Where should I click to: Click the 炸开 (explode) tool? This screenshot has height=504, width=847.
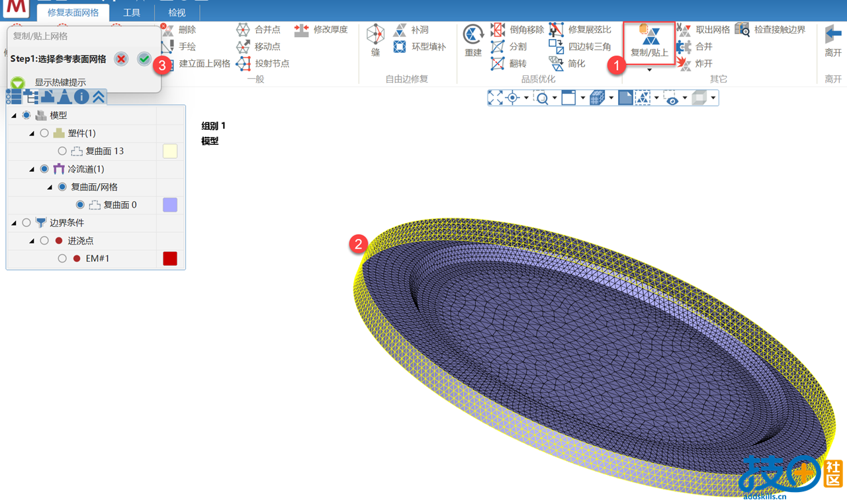point(695,63)
